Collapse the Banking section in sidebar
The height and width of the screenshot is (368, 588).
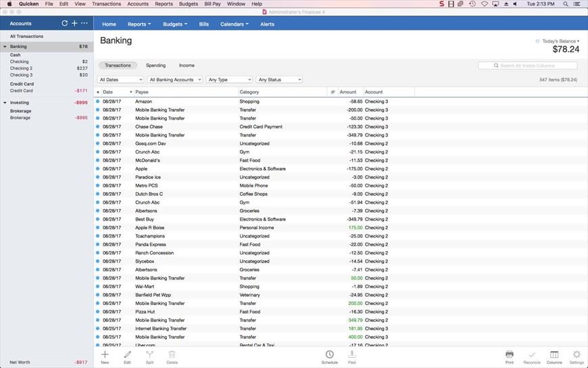tap(5, 47)
